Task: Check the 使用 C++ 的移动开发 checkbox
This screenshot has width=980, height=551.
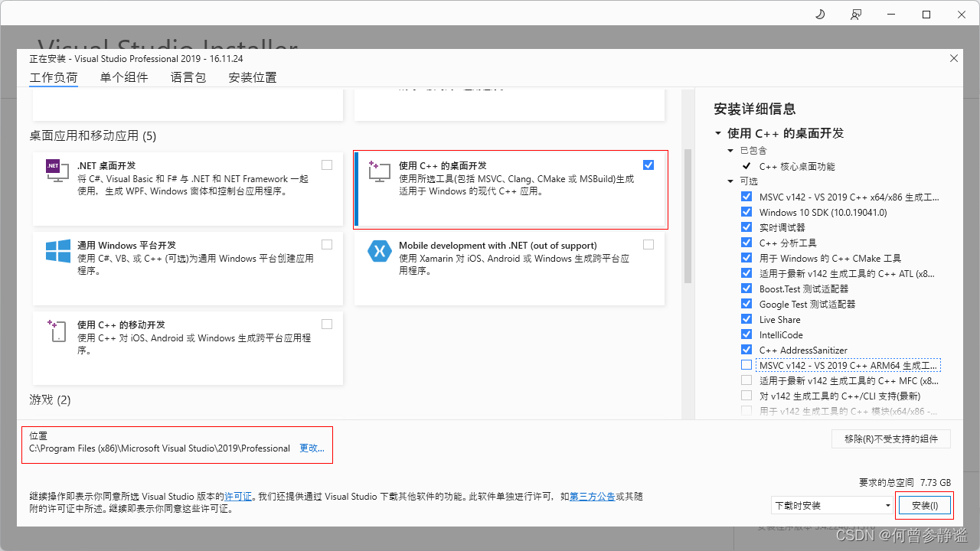Action: [327, 324]
